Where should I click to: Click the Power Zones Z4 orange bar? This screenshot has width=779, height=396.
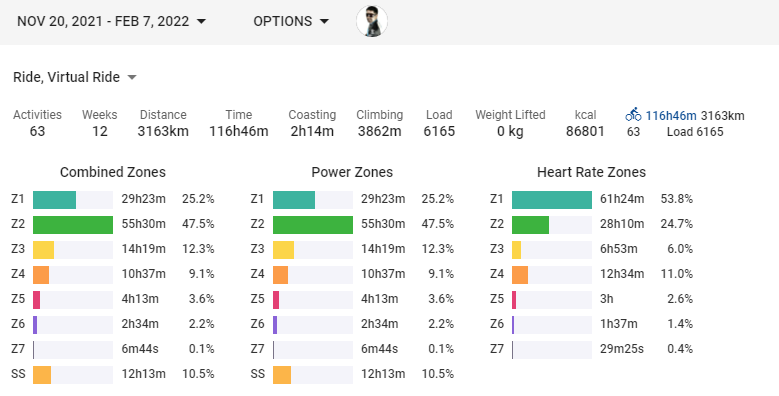coord(281,275)
